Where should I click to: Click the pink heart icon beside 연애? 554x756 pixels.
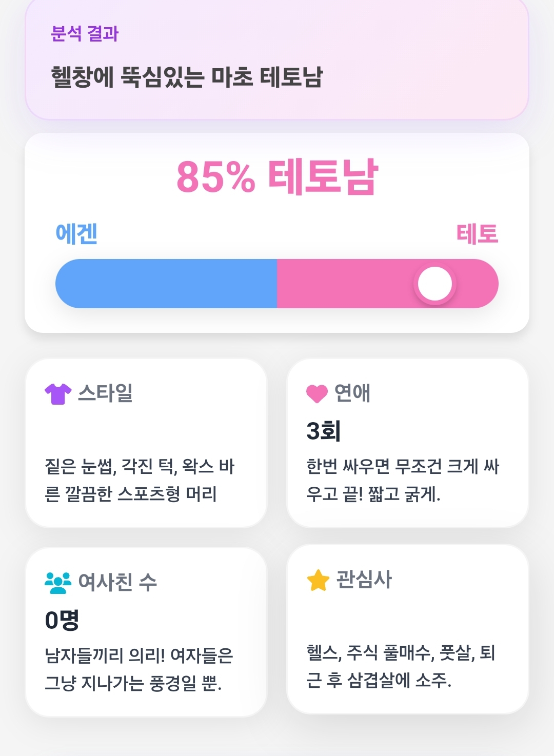click(x=316, y=393)
